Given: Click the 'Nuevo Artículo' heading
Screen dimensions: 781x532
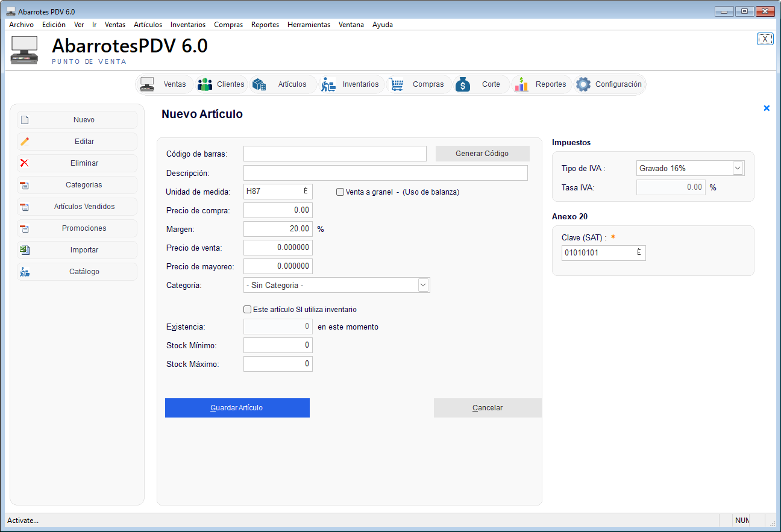Looking at the screenshot, I should 202,114.
